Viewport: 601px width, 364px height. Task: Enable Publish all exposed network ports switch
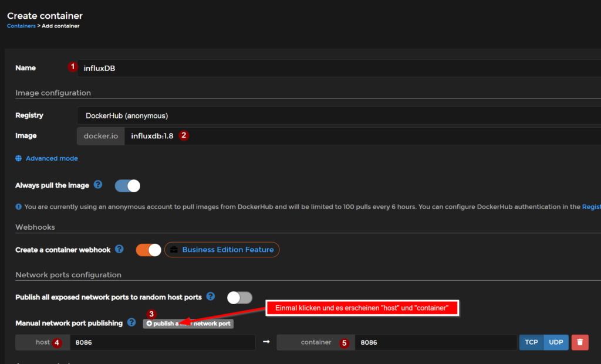tap(239, 298)
